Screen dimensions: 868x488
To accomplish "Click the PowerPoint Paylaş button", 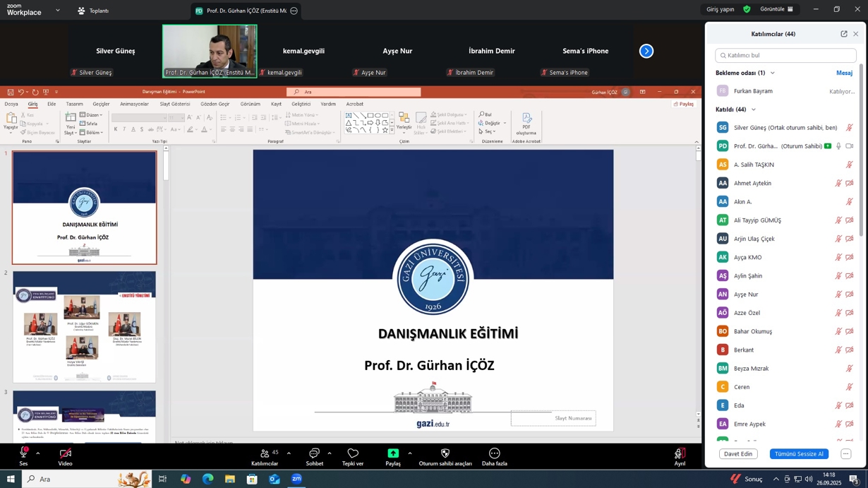I will point(683,104).
